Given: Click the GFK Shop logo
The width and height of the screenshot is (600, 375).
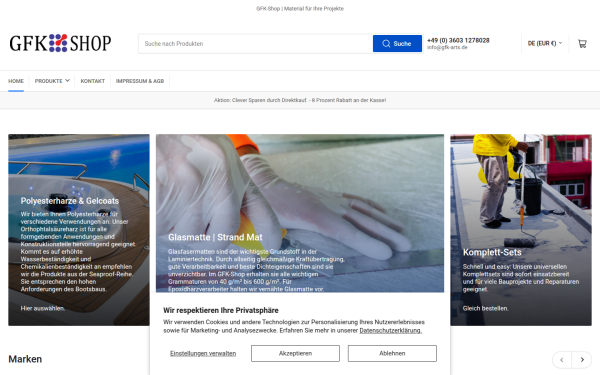Looking at the screenshot, I should tap(60, 43).
